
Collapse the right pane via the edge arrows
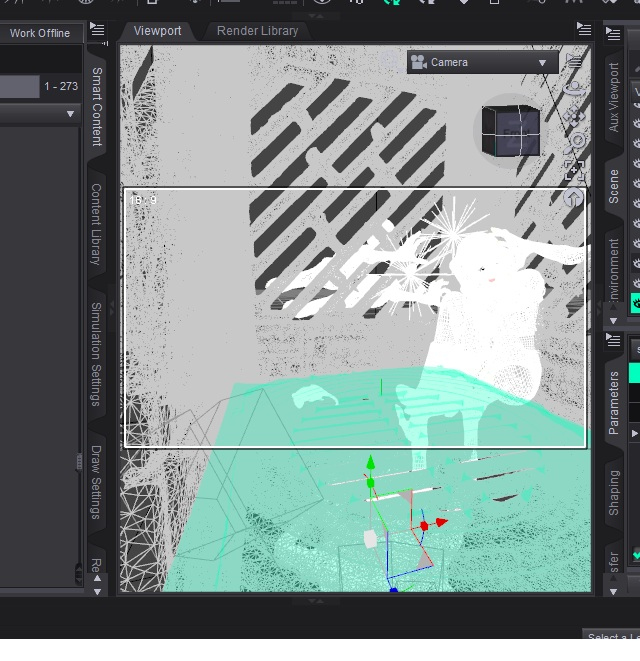click(599, 307)
